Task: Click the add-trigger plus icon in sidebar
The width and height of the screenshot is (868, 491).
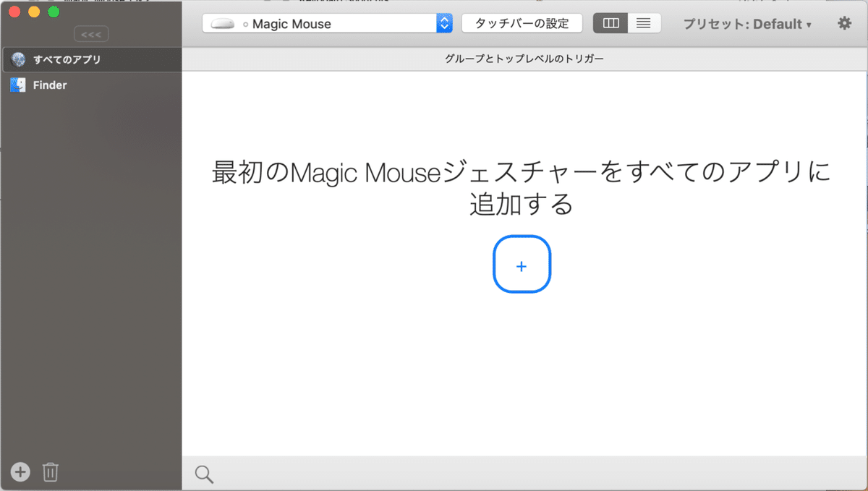Action: pos(20,471)
